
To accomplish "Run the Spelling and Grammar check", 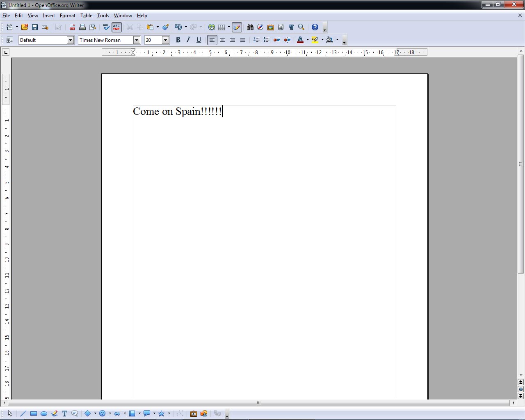I will (x=106, y=27).
